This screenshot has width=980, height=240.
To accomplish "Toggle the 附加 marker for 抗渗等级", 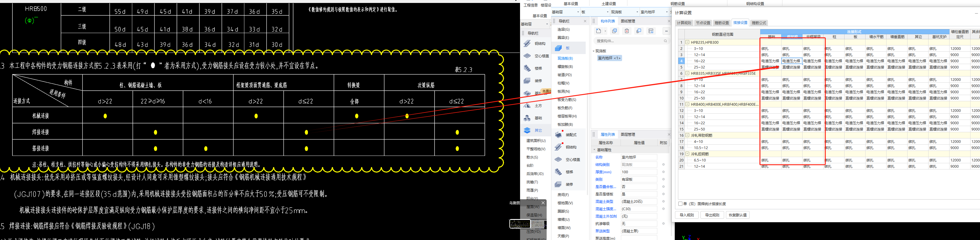I will 663,224.
